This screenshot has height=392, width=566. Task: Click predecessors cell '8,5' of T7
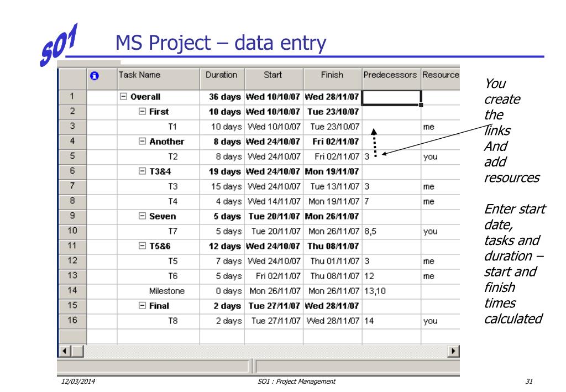point(391,231)
